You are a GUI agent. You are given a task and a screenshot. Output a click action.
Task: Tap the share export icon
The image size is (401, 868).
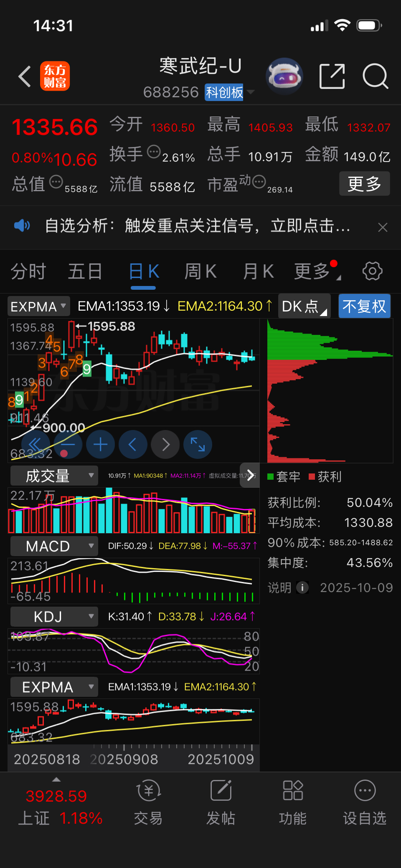[332, 76]
